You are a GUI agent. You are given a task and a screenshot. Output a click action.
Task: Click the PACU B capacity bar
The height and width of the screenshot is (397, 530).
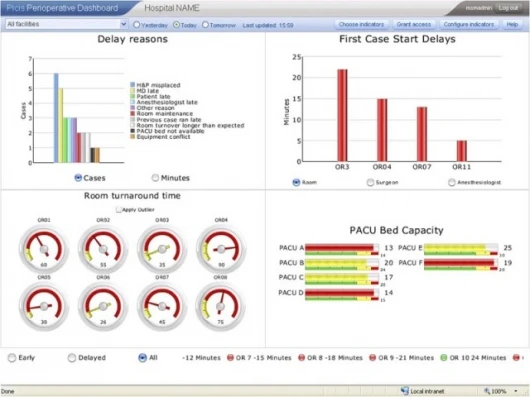[342, 264]
